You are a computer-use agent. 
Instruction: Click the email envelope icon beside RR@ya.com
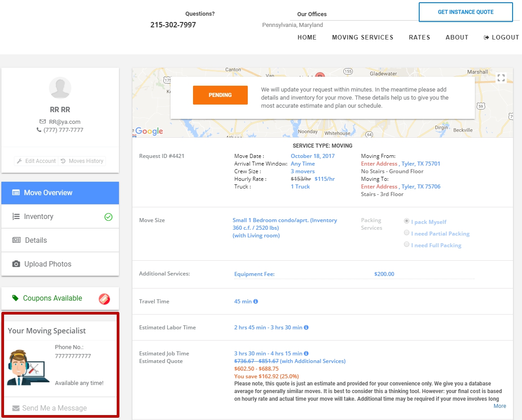click(43, 122)
